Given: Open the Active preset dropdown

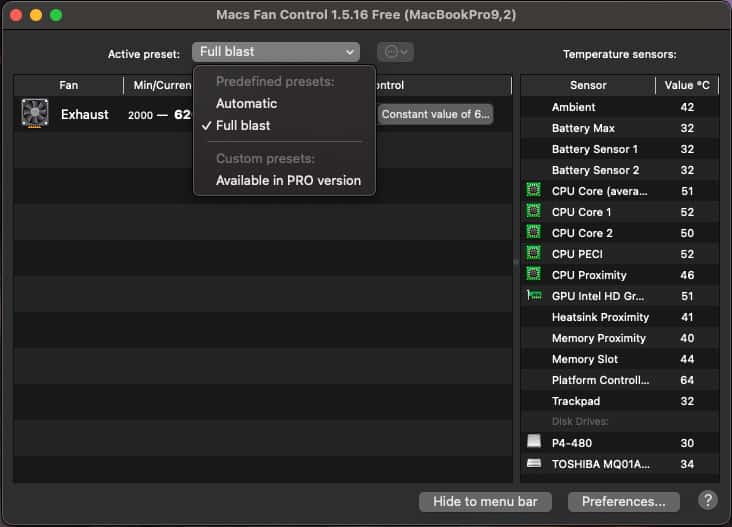Looking at the screenshot, I should point(276,52).
